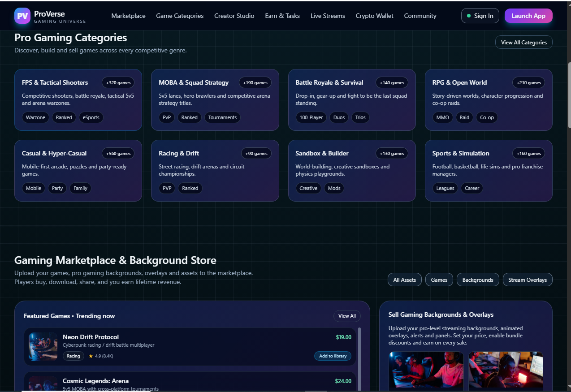Click the ProVerse PV logo icon
The width and height of the screenshot is (571, 392).
point(22,16)
